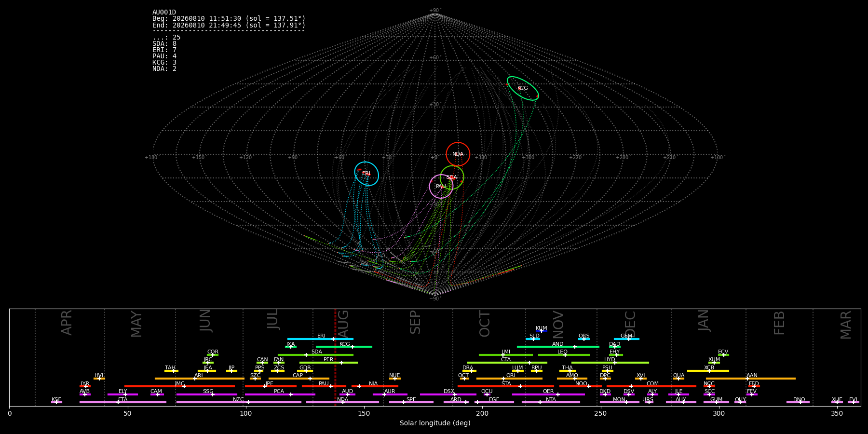
Task: Click the cyan ERI radiant circle
Action: click(x=366, y=174)
